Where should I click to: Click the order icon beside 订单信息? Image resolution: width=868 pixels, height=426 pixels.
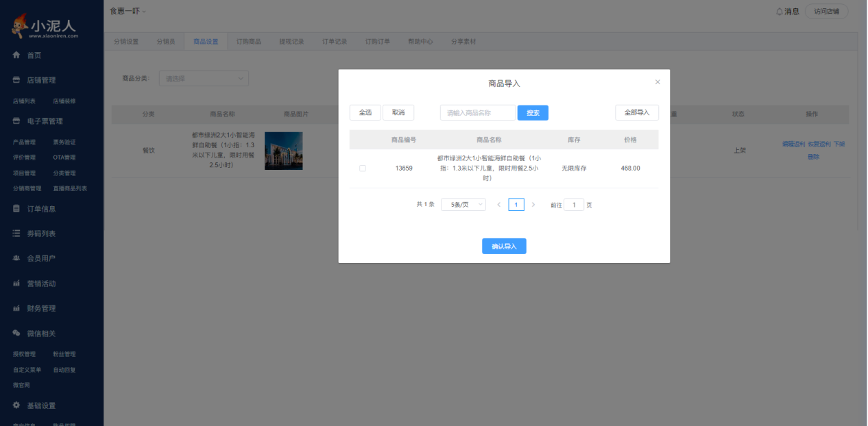click(x=16, y=209)
